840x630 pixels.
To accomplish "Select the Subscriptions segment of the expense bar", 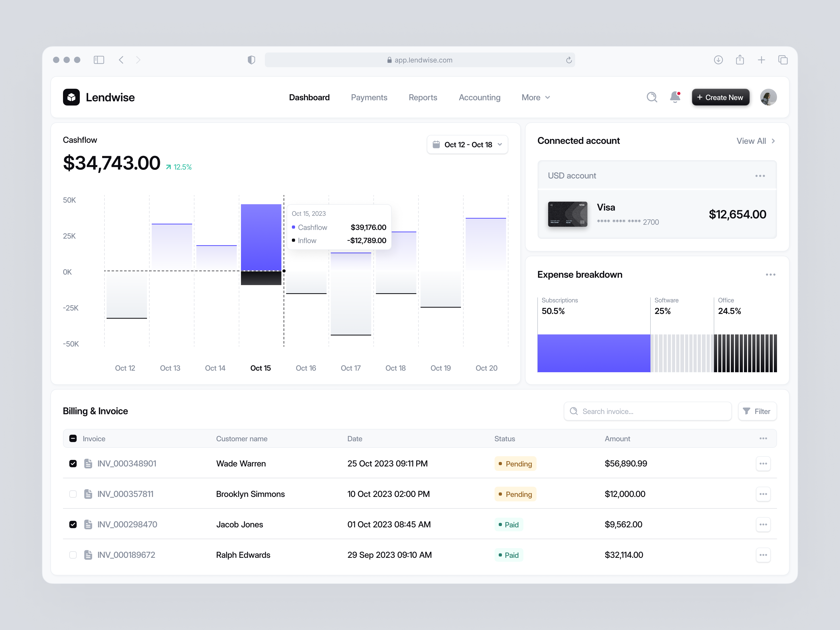I will pyautogui.click(x=594, y=353).
